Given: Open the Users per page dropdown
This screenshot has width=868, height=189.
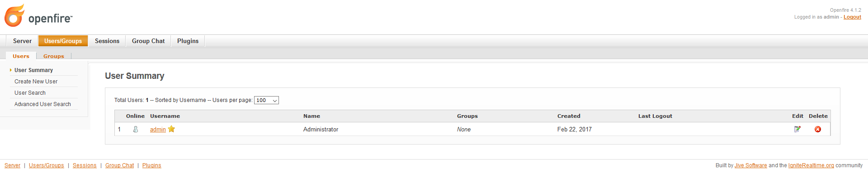Looking at the screenshot, I should [x=266, y=100].
